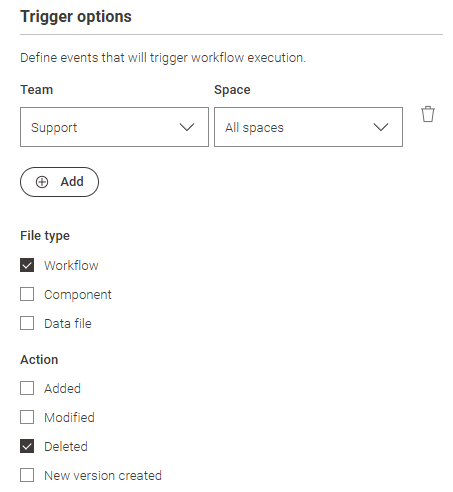Viewport: 453px width, 492px height.
Task: Click the New version created label text
Action: coord(103,476)
